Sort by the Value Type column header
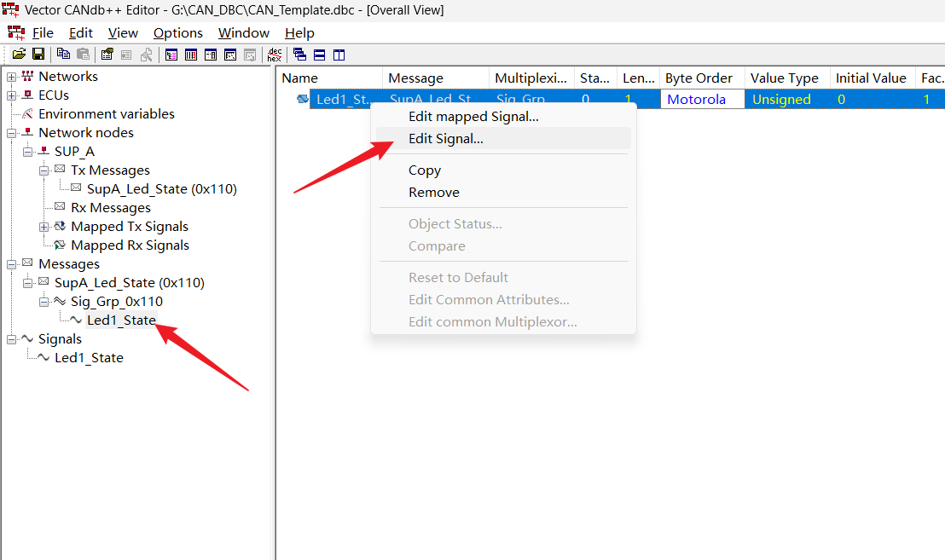Image resolution: width=945 pixels, height=560 pixels. point(787,78)
